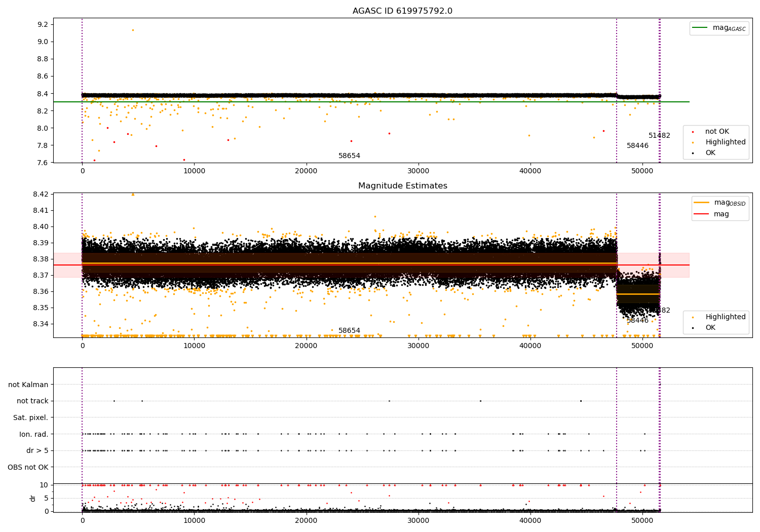Click the "58446" annotation in the middle panel

tap(637, 321)
